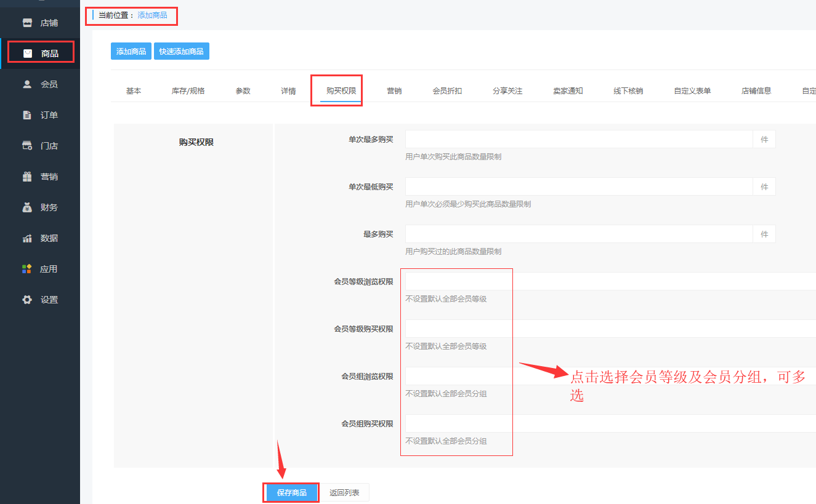Click the 营销 gift icon
This screenshot has height=504, width=816.
coord(27,177)
